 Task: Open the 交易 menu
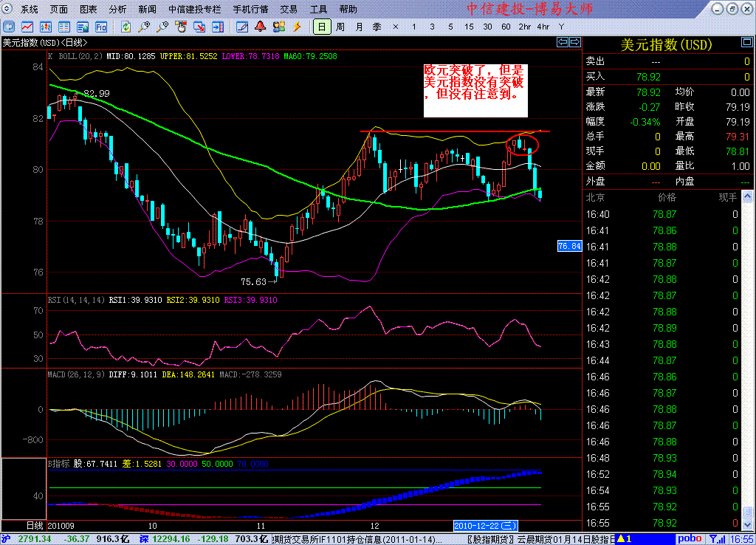(x=289, y=9)
